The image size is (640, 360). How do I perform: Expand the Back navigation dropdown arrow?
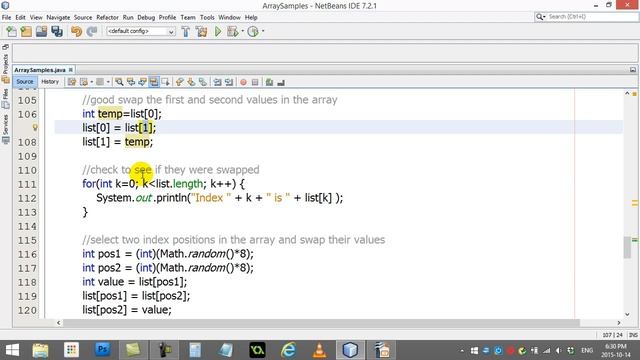tap(91, 82)
